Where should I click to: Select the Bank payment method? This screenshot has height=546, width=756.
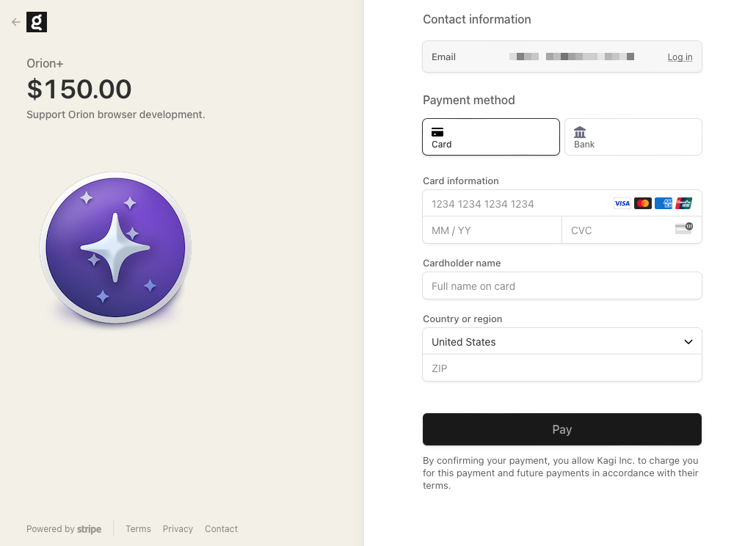tap(633, 137)
